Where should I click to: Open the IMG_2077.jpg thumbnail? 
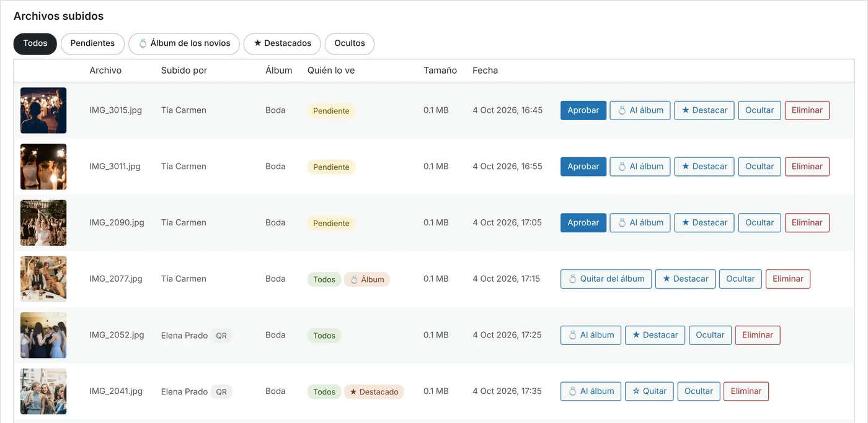click(x=43, y=279)
